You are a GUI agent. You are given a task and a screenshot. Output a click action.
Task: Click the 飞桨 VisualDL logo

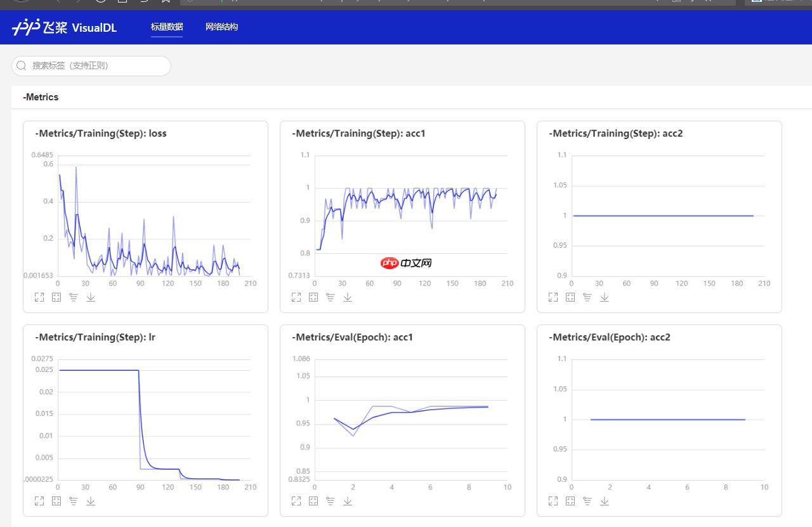pyautogui.click(x=65, y=27)
